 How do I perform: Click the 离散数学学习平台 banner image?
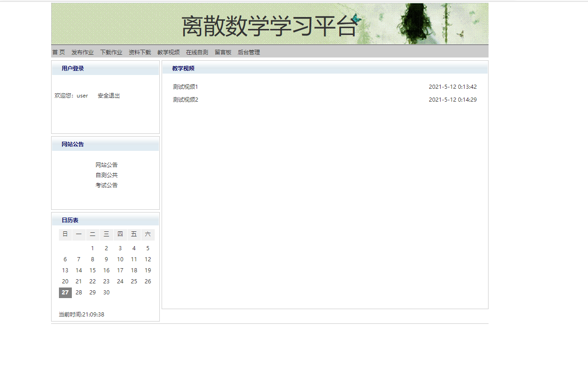click(269, 23)
